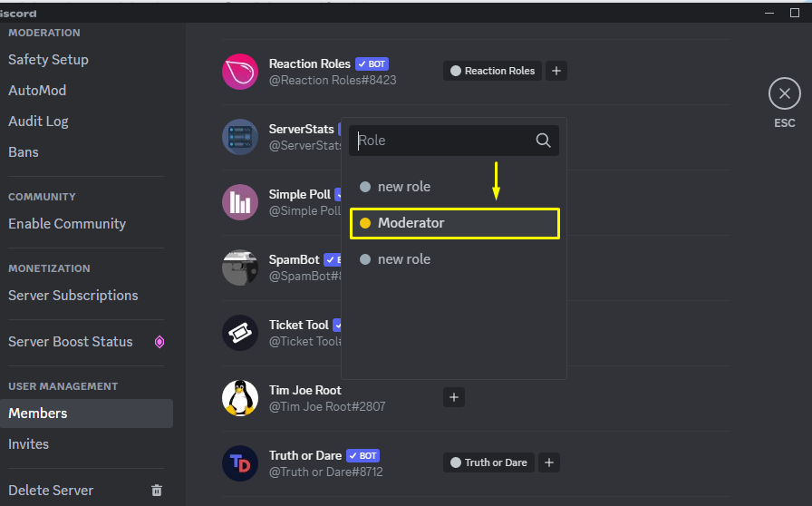Click the @Truth or Dare#8712 tag text

(325, 472)
